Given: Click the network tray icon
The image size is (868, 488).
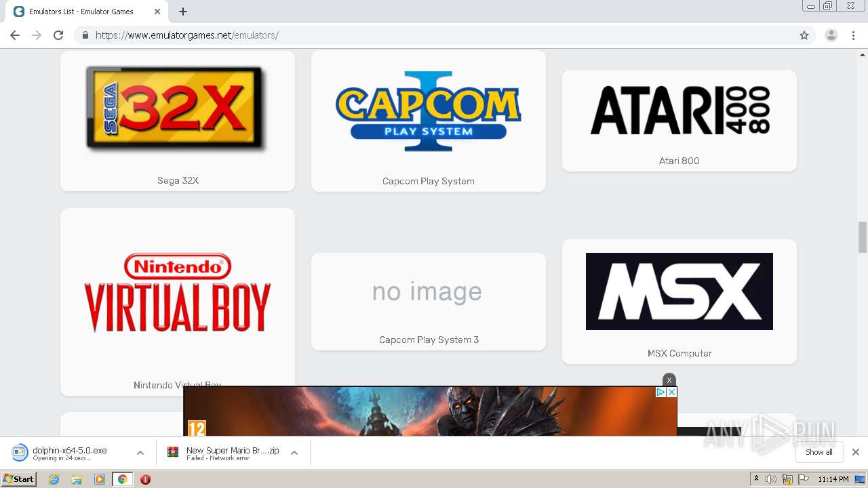Looking at the screenshot, I should [x=787, y=479].
